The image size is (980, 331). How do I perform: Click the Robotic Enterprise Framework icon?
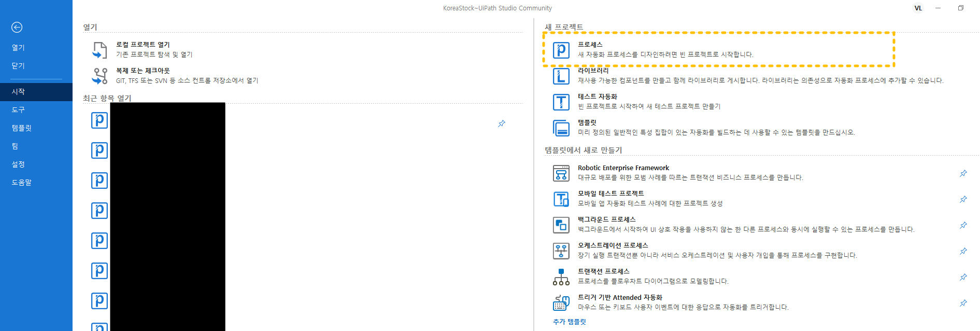click(561, 173)
